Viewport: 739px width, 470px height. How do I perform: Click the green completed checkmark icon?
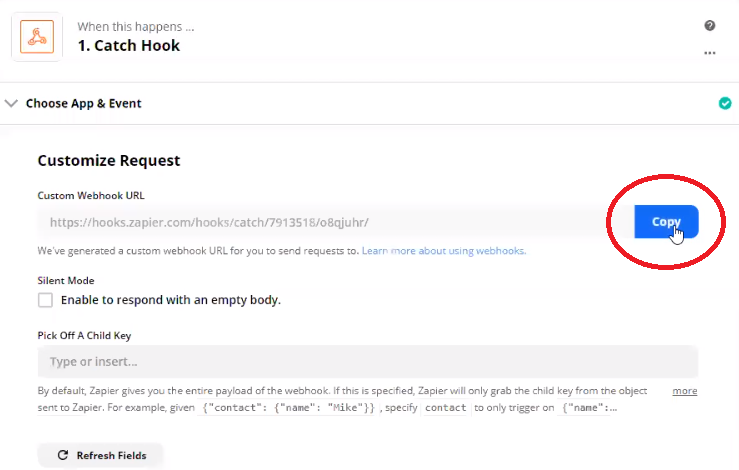[x=725, y=103]
